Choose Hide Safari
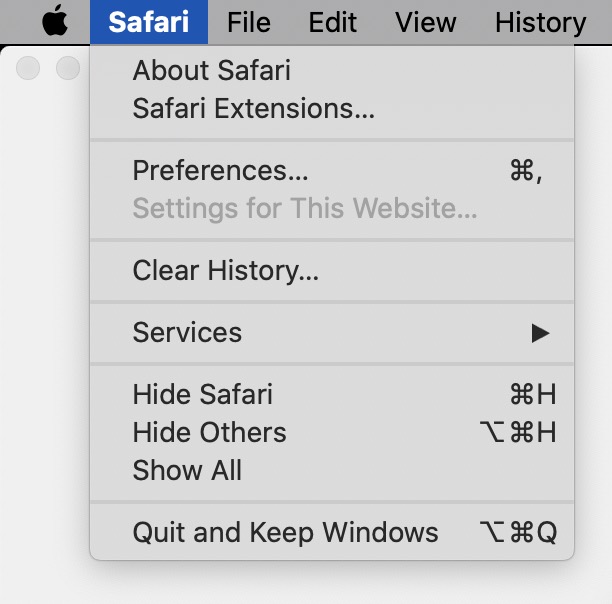This screenshot has width=612, height=604. (202, 395)
